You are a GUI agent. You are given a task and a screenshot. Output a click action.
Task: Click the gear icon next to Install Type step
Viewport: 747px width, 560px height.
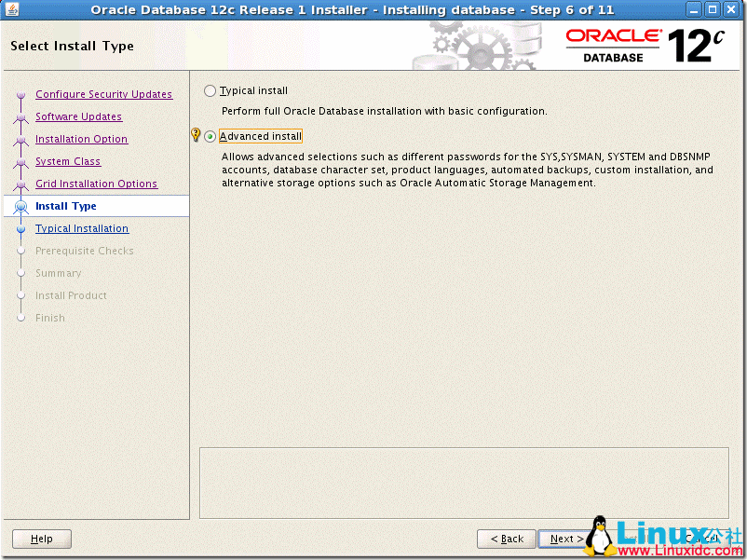(20, 206)
